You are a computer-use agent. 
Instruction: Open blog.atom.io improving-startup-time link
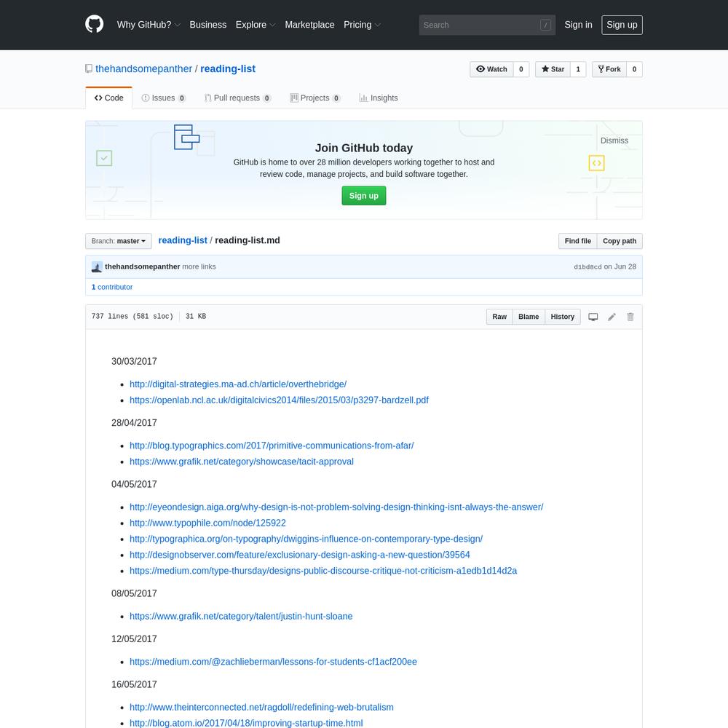pyautogui.click(x=246, y=723)
